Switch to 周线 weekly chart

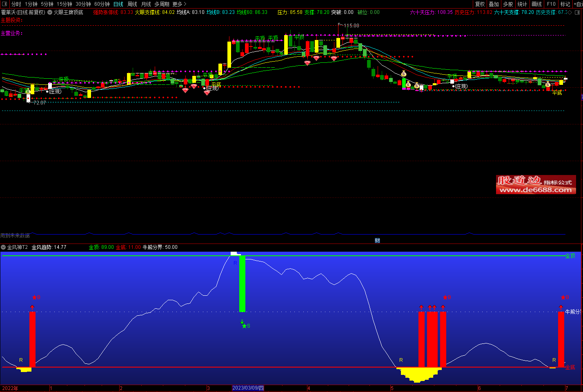[x=132, y=4]
